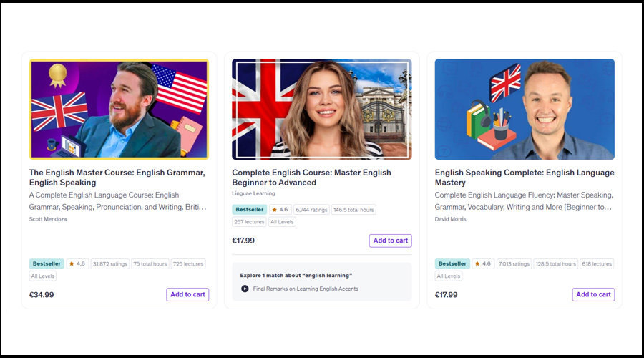Add The English Master Course to cart

pos(187,294)
